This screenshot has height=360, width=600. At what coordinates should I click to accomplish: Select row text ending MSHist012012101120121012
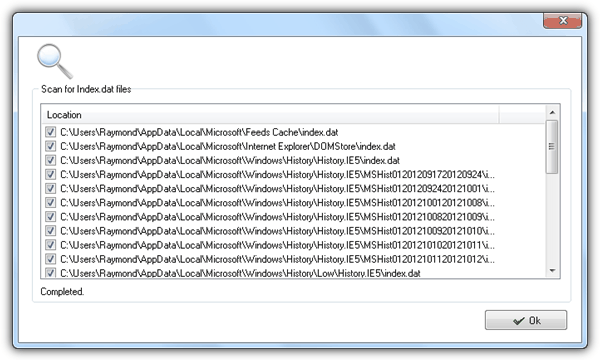coord(277,260)
